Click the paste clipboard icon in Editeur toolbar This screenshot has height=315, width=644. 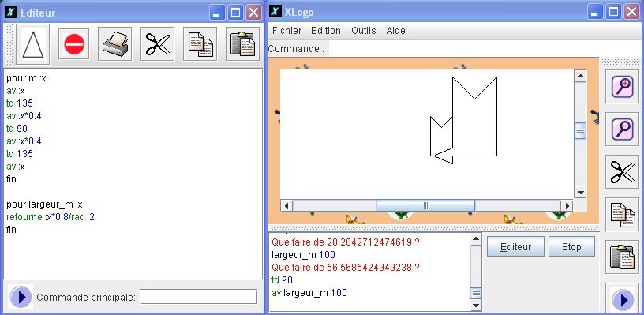tap(243, 44)
